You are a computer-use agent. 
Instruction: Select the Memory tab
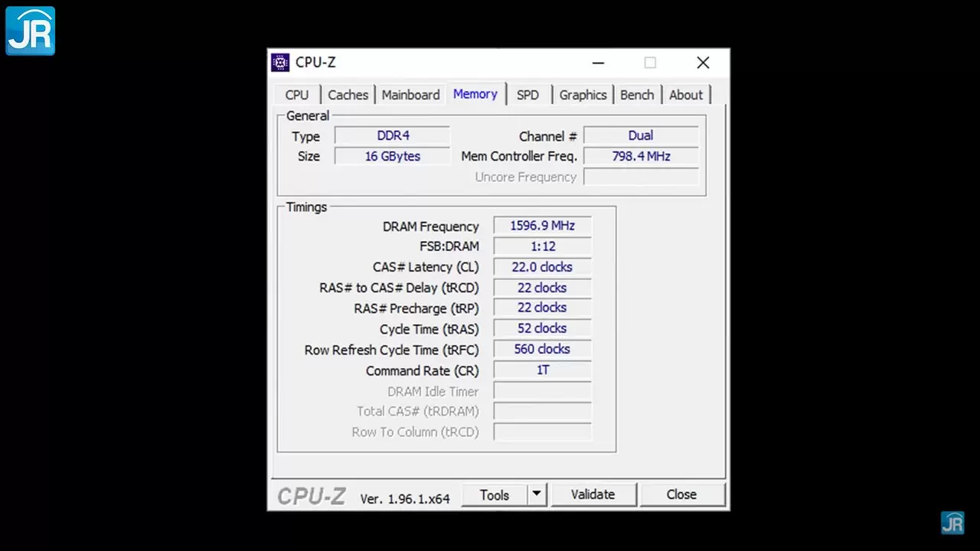475,93
